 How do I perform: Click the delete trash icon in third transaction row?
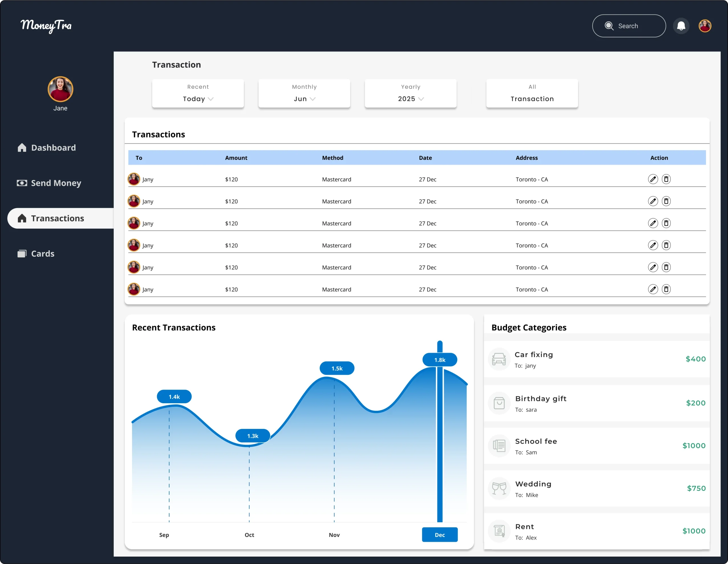pos(666,223)
